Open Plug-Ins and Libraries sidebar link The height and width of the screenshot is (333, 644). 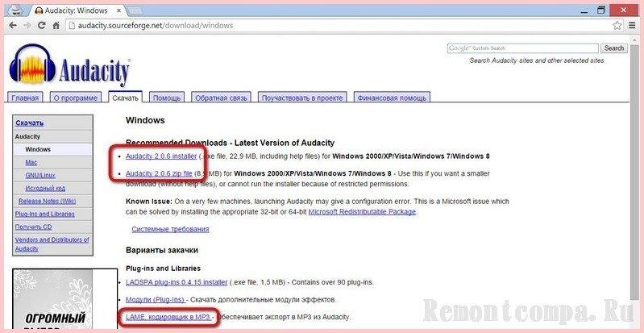[x=45, y=214]
